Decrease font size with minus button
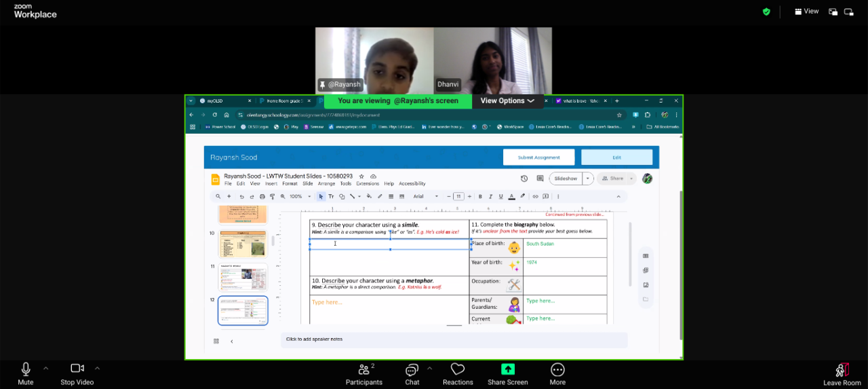Viewport: 868px width, 389px height. click(x=449, y=196)
